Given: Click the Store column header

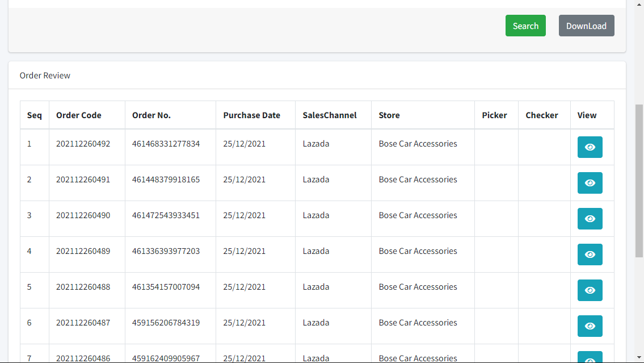Looking at the screenshot, I should (x=389, y=115).
